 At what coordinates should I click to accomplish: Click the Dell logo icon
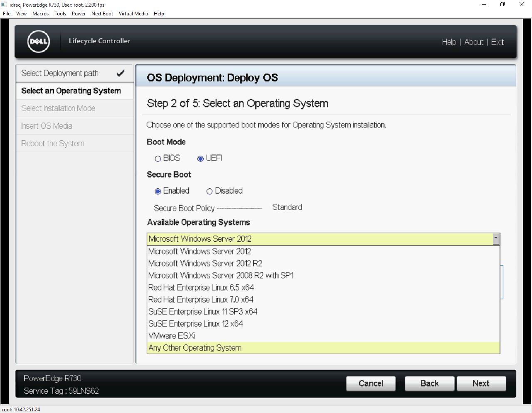[x=38, y=42]
